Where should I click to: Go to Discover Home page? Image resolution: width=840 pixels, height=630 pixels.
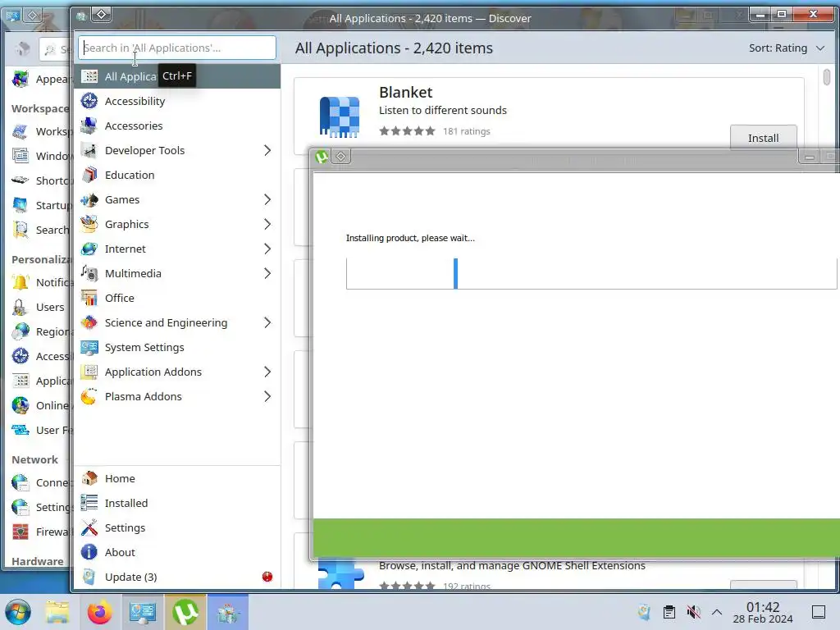[177, 479]
